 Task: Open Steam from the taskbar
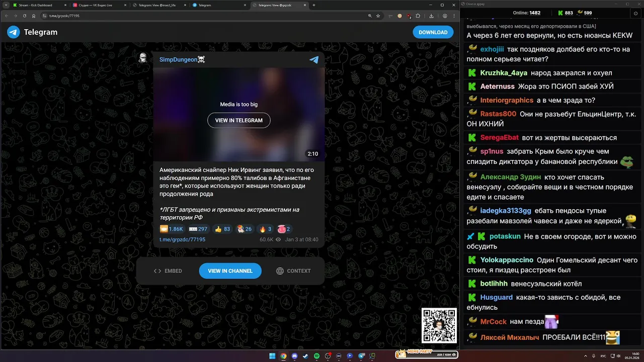click(305, 356)
